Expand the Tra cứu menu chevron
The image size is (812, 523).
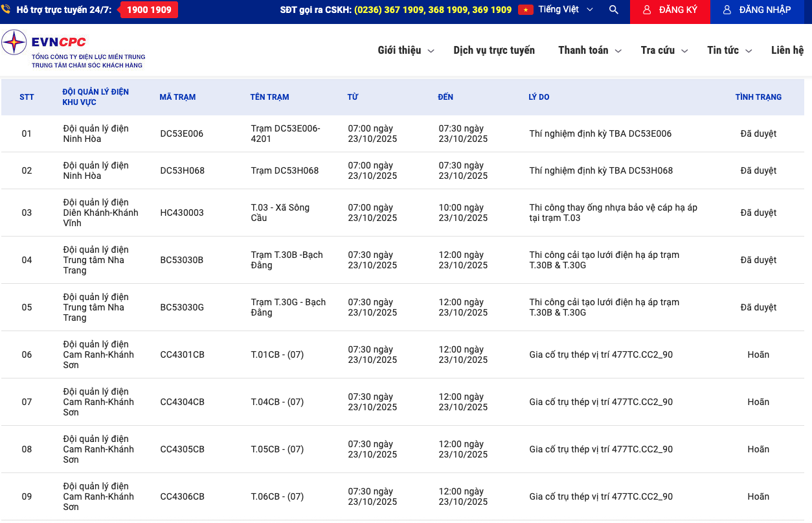click(x=684, y=51)
